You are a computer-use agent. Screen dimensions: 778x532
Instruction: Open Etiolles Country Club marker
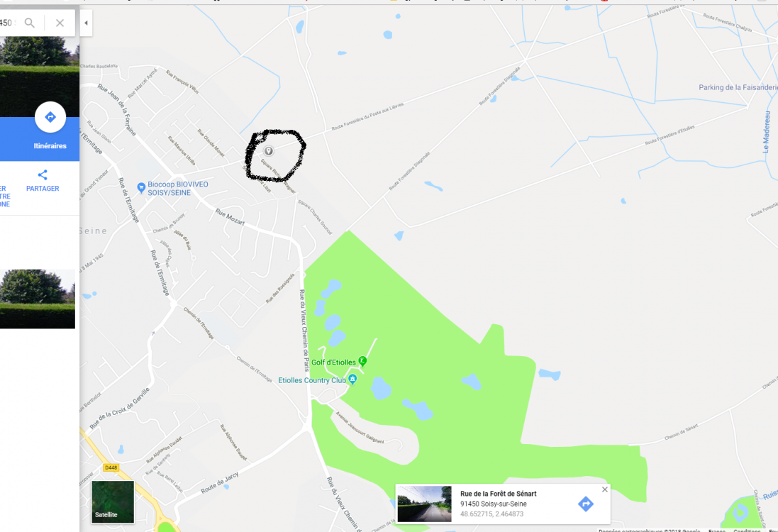click(352, 379)
